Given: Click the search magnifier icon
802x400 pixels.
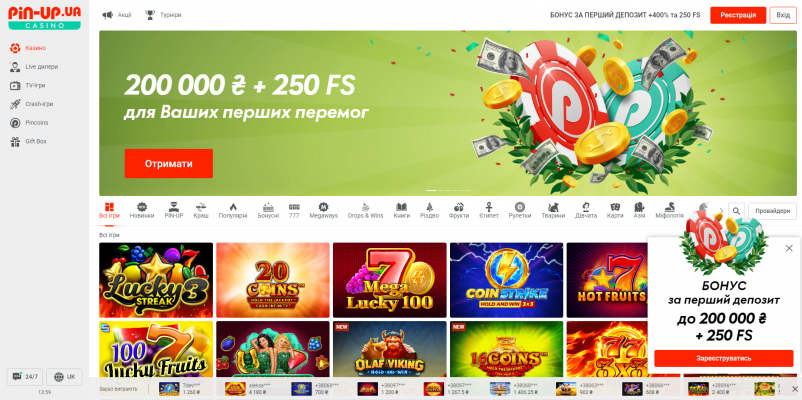Looking at the screenshot, I should pos(736,211).
